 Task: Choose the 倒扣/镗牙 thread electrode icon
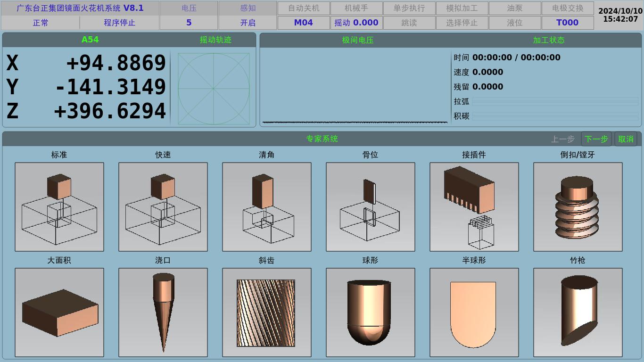point(578,207)
